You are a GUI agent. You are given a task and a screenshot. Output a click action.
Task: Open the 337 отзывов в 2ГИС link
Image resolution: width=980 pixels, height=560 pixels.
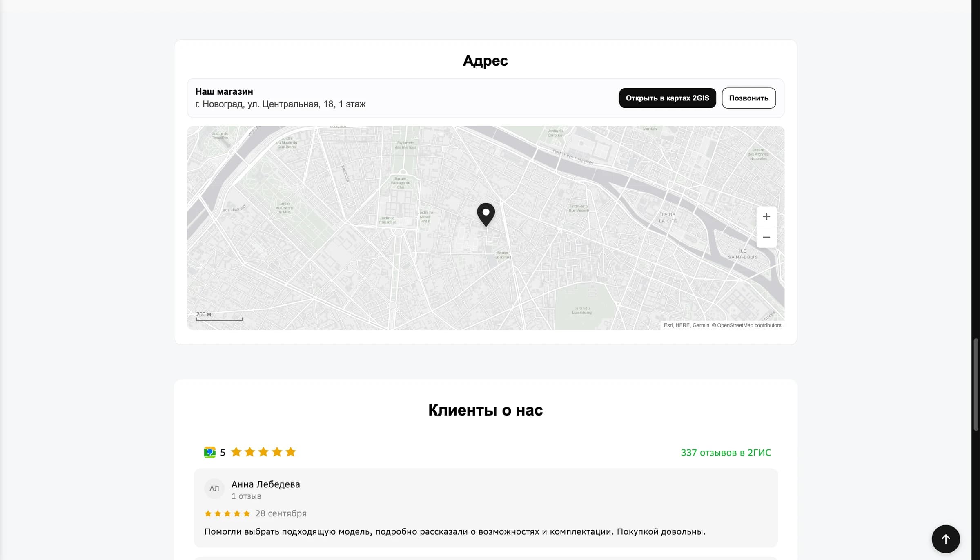(726, 452)
